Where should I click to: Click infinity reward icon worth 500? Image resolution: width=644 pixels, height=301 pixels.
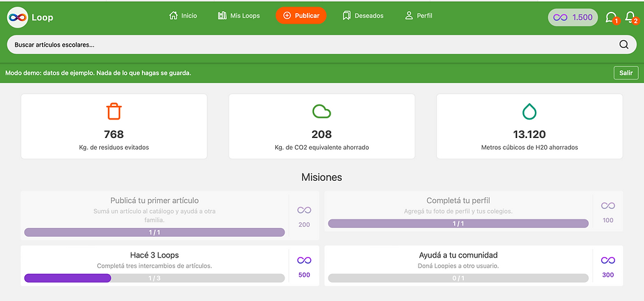pos(304,260)
